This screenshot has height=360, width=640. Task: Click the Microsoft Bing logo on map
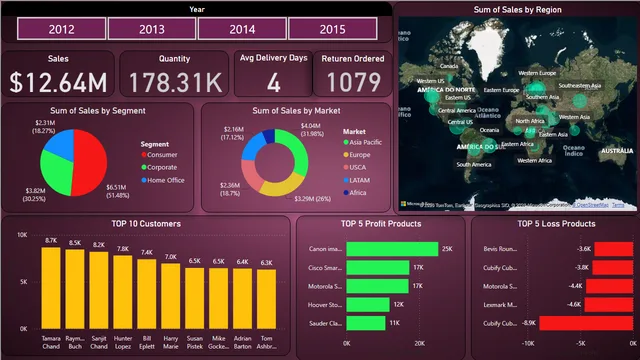(417, 204)
